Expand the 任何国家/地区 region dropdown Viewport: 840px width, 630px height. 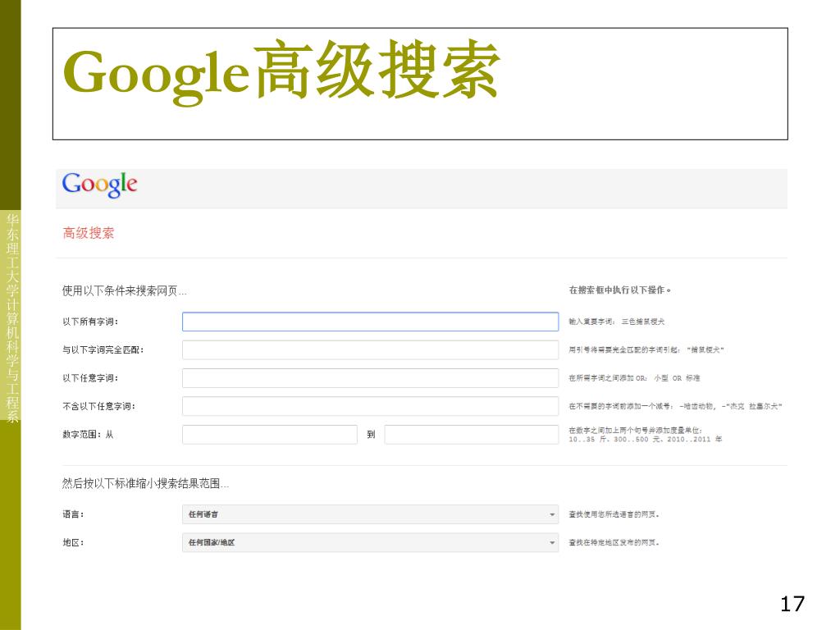370,543
